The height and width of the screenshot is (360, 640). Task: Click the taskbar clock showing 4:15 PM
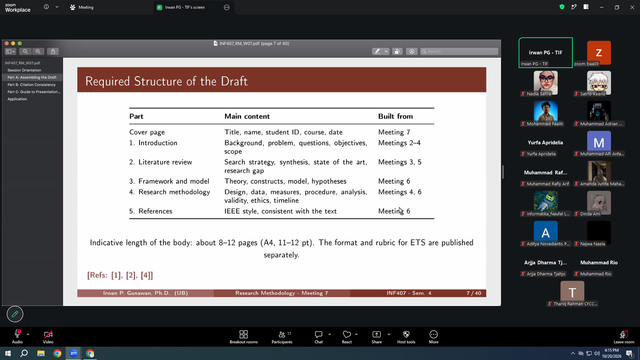tap(611, 353)
